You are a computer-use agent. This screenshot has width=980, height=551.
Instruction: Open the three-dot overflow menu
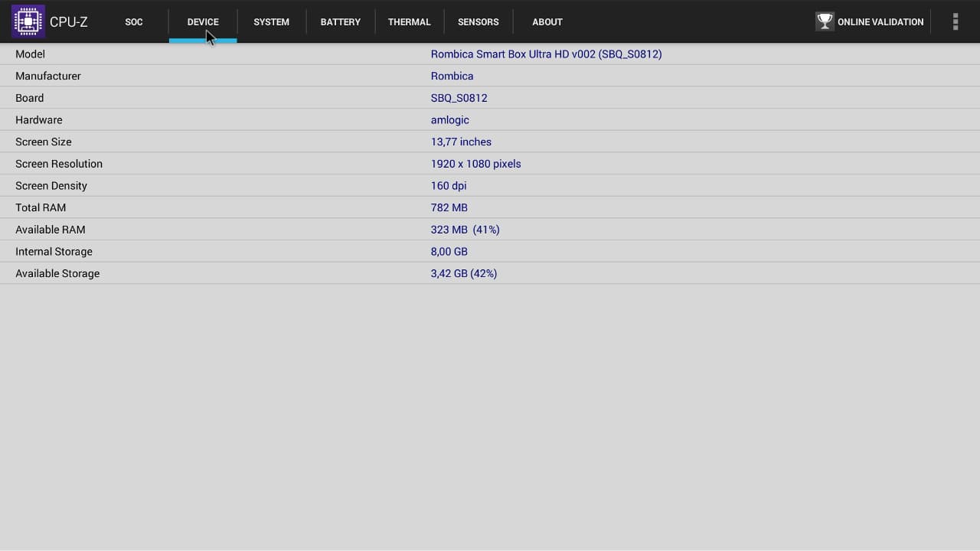[955, 21]
